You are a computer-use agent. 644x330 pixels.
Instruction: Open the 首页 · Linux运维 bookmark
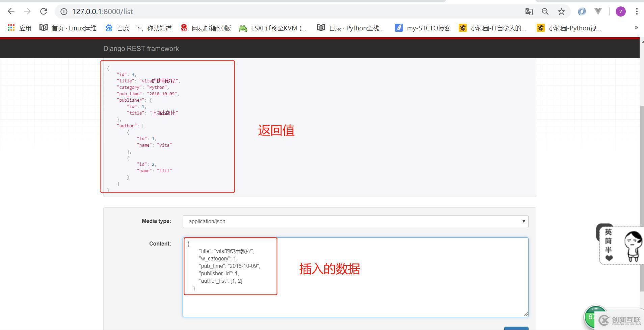68,28
